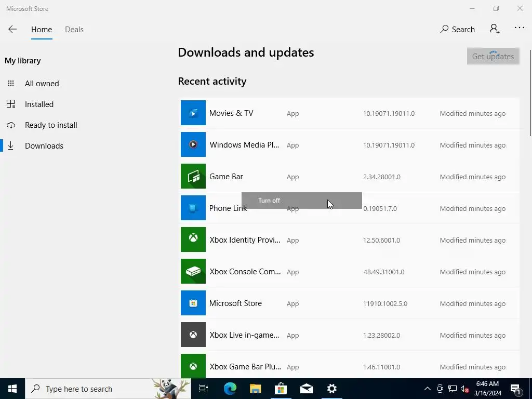
Task: Click the Get updates button
Action: coord(493,56)
